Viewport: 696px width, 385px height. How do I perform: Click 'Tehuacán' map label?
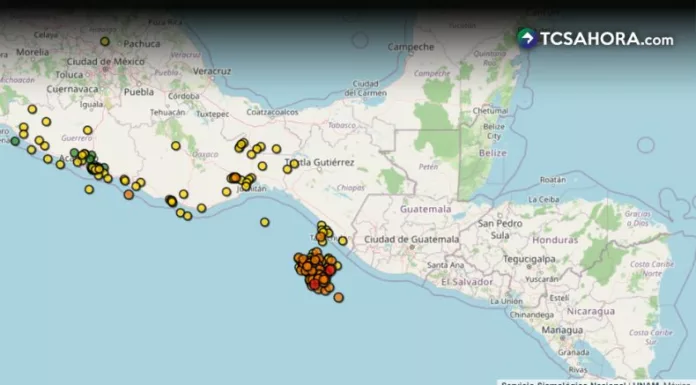coord(167,112)
